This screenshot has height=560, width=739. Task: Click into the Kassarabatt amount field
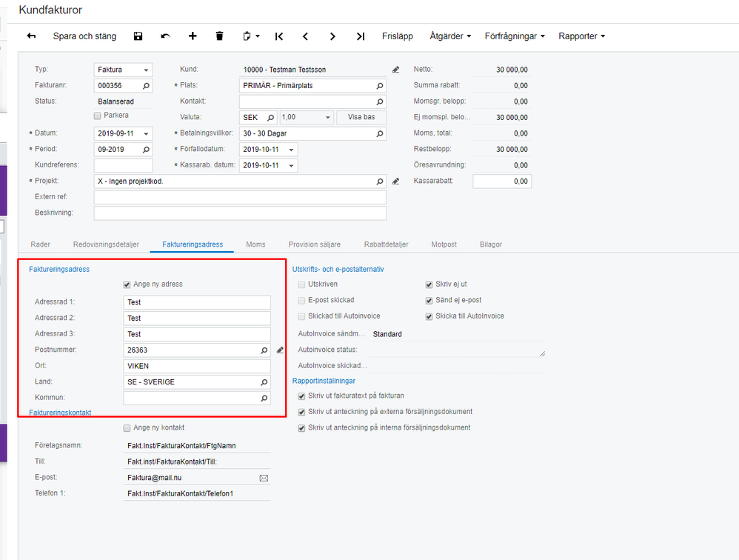click(502, 181)
